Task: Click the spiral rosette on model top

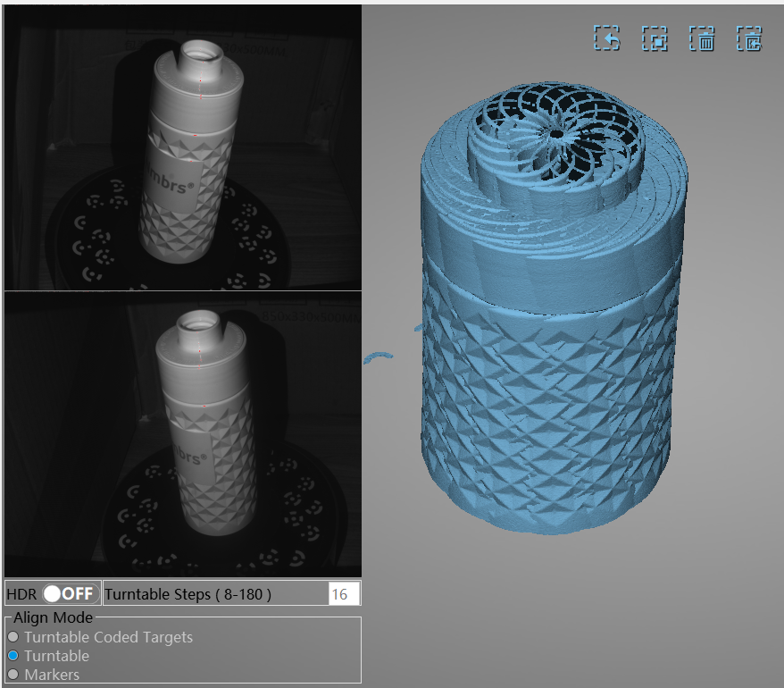Action: pyautogui.click(x=557, y=134)
